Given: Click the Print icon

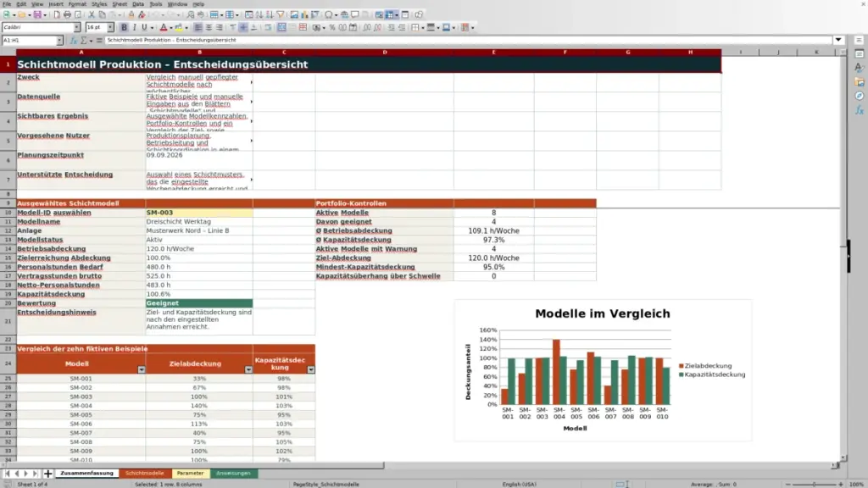Looking at the screenshot, I should [x=67, y=15].
